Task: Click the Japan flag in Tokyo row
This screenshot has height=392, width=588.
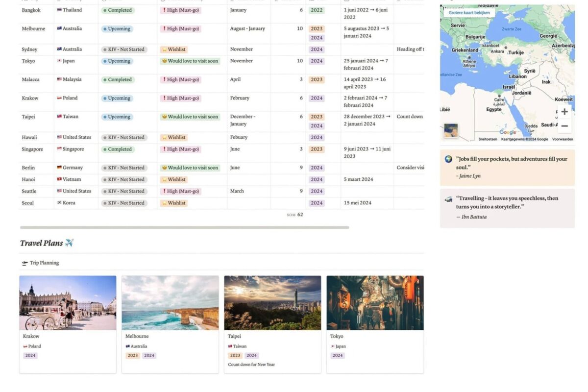Action: pyautogui.click(x=59, y=61)
